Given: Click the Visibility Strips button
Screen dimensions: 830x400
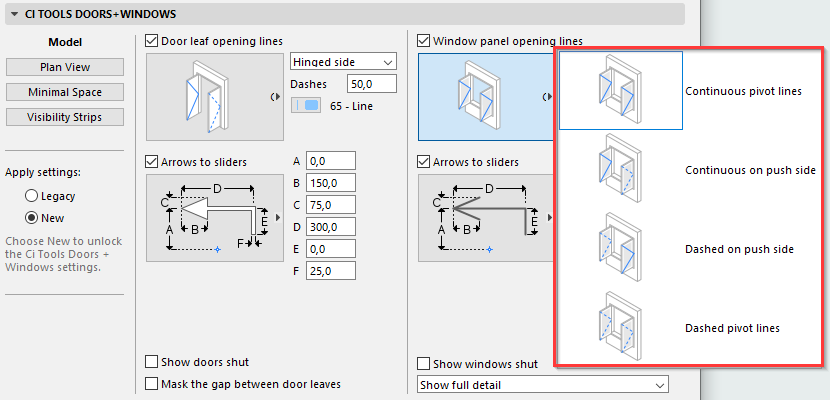Looking at the screenshot, I should pyautogui.click(x=64, y=117).
